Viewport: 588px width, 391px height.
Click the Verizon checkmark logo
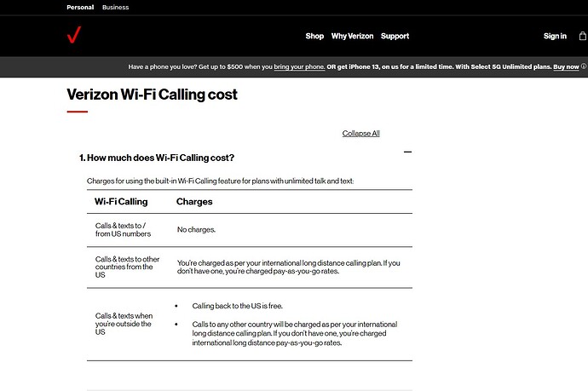pyautogui.click(x=74, y=35)
